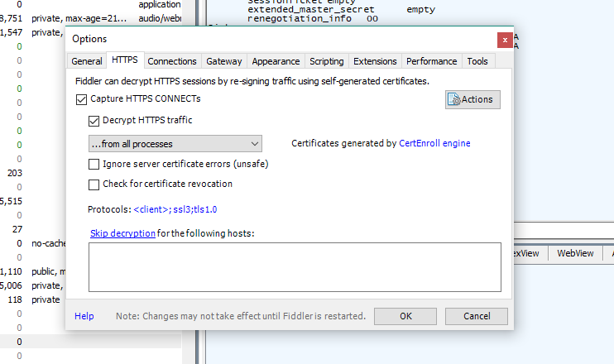Open the Gateway tab

coord(224,61)
